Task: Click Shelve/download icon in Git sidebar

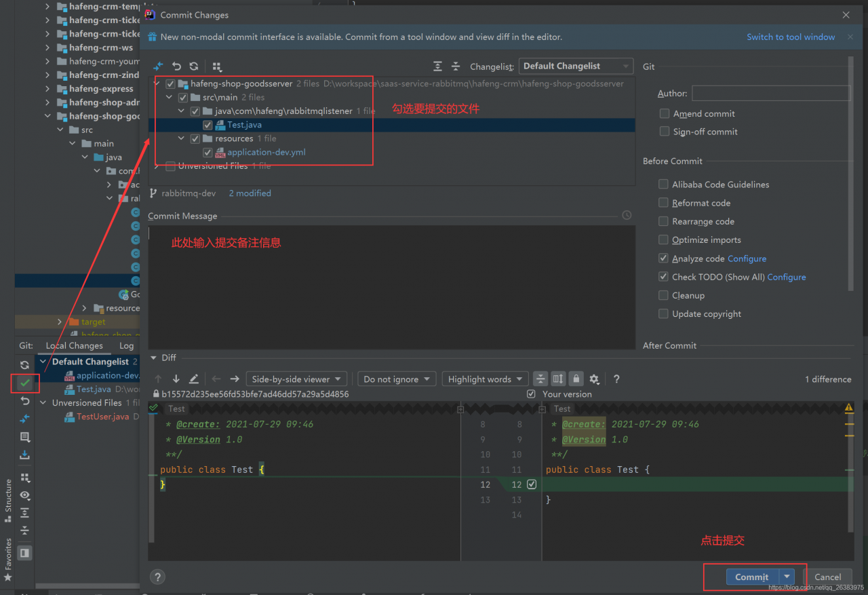Action: coord(25,455)
